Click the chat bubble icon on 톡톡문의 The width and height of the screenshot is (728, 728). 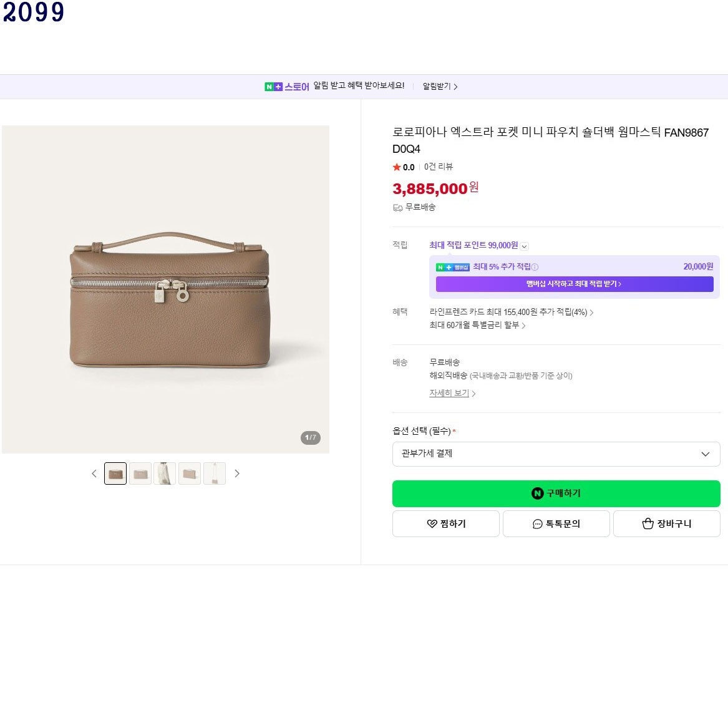(537, 524)
